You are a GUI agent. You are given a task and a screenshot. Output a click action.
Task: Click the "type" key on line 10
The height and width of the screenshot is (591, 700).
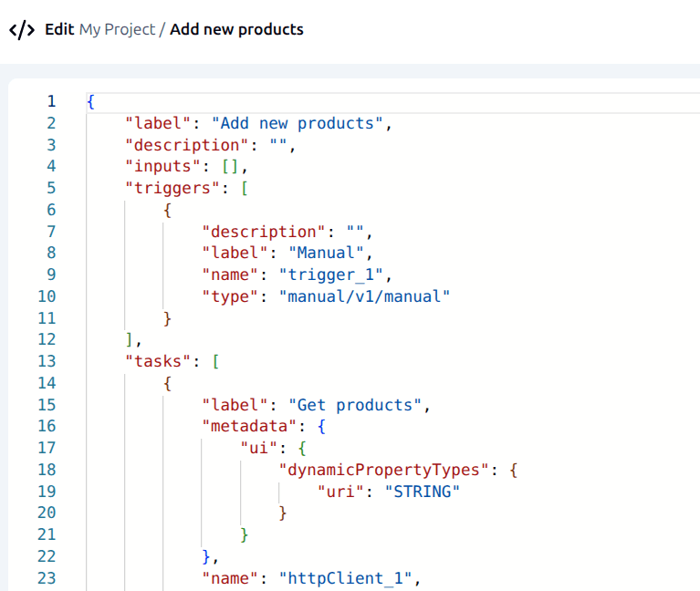[230, 296]
